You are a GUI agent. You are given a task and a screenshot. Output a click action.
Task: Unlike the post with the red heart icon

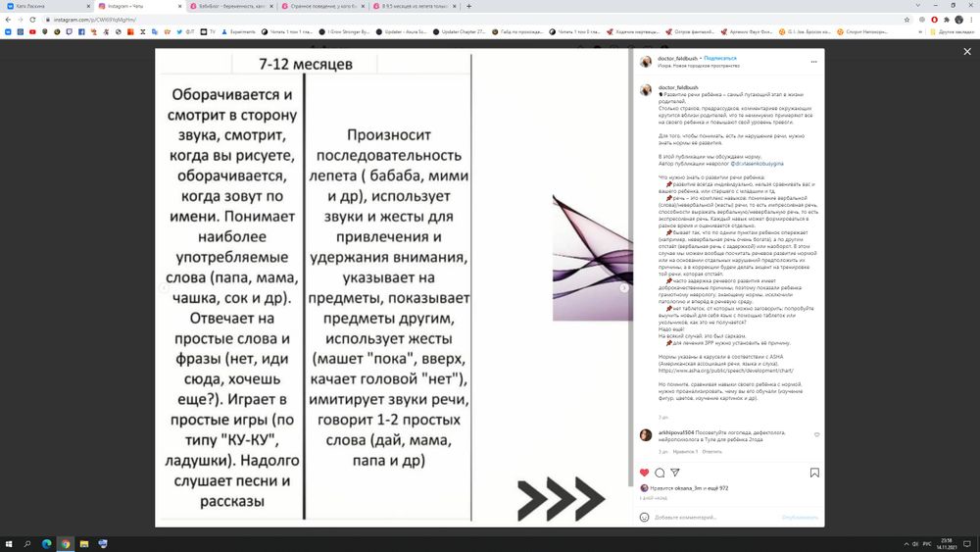tap(645, 473)
